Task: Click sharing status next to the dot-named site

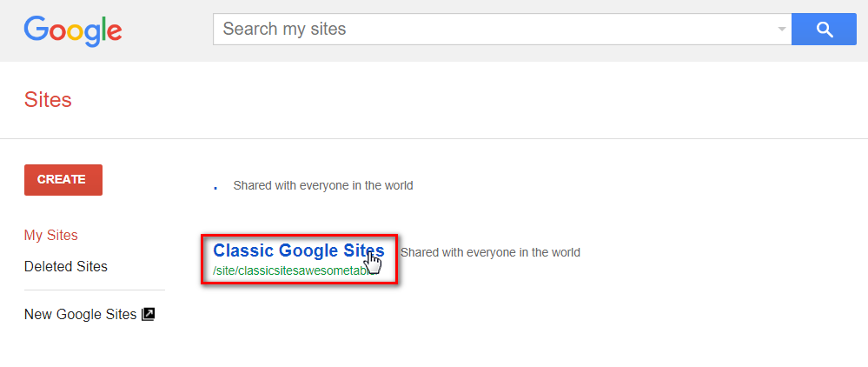Action: pos(322,186)
